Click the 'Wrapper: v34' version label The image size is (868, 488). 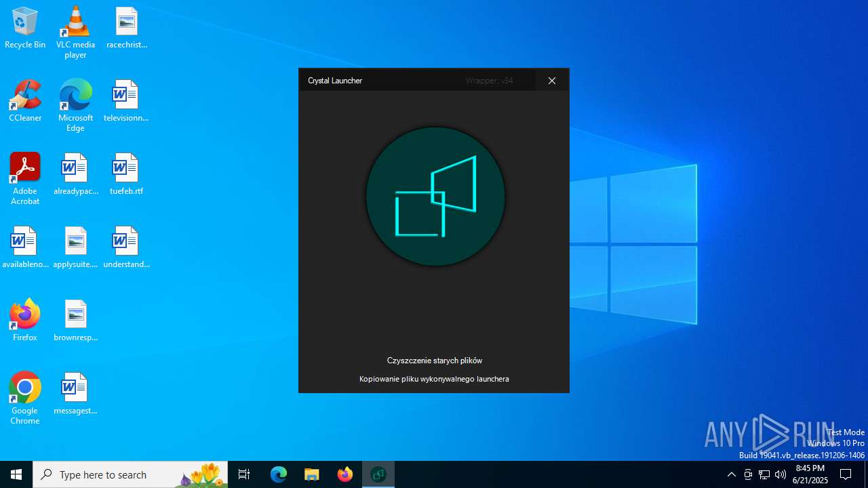coord(489,81)
